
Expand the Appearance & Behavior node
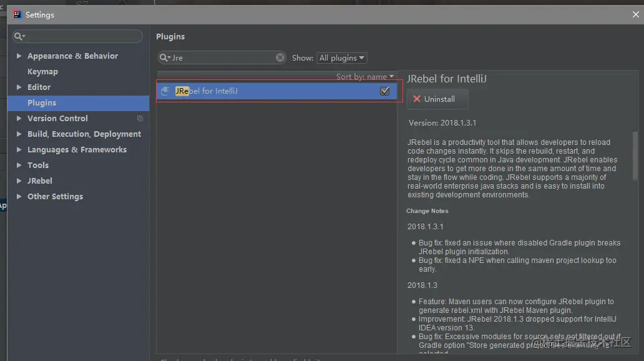coord(19,56)
